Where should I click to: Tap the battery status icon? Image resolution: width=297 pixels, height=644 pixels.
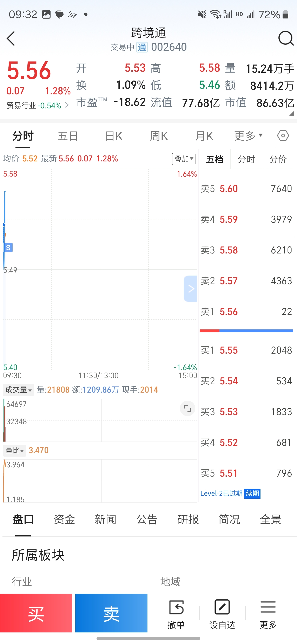[285, 14]
